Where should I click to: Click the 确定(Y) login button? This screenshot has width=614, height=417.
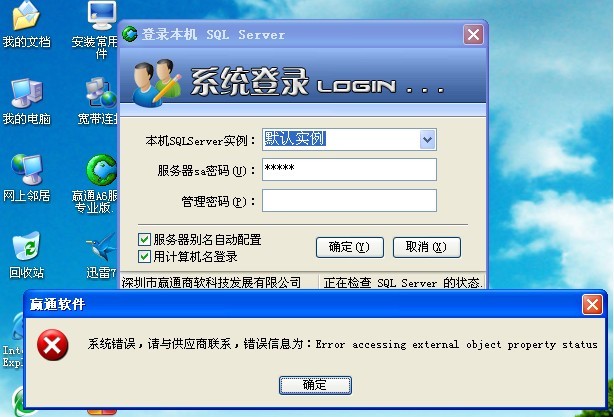point(349,247)
